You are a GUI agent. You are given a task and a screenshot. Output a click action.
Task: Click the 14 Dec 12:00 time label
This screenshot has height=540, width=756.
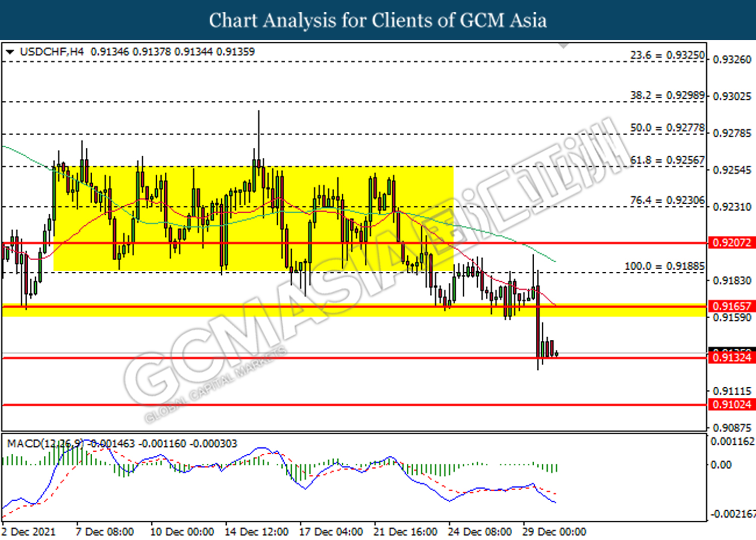[x=257, y=532]
